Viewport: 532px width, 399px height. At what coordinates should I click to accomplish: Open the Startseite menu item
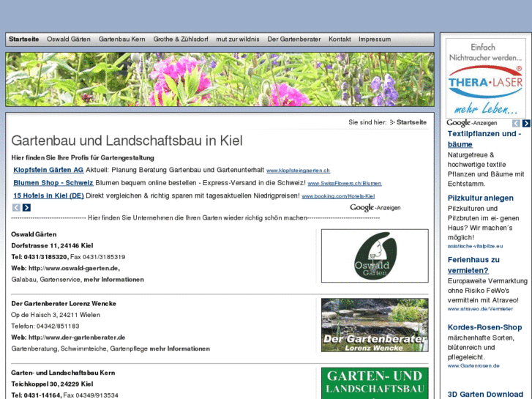(x=23, y=40)
